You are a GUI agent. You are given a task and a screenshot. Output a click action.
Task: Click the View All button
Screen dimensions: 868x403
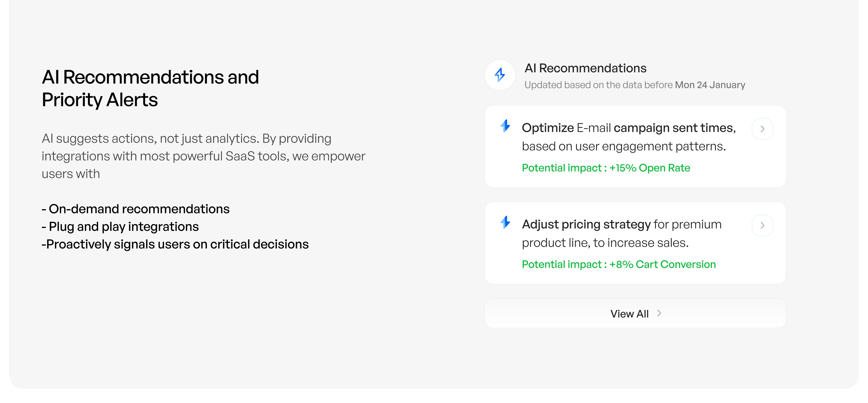[635, 314]
